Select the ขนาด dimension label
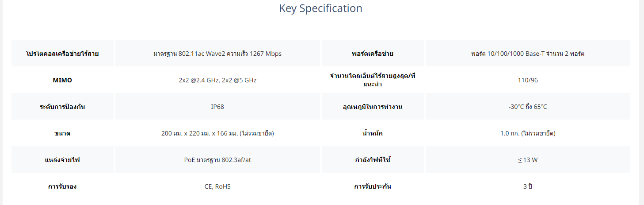The width and height of the screenshot is (644, 205). 62,133
